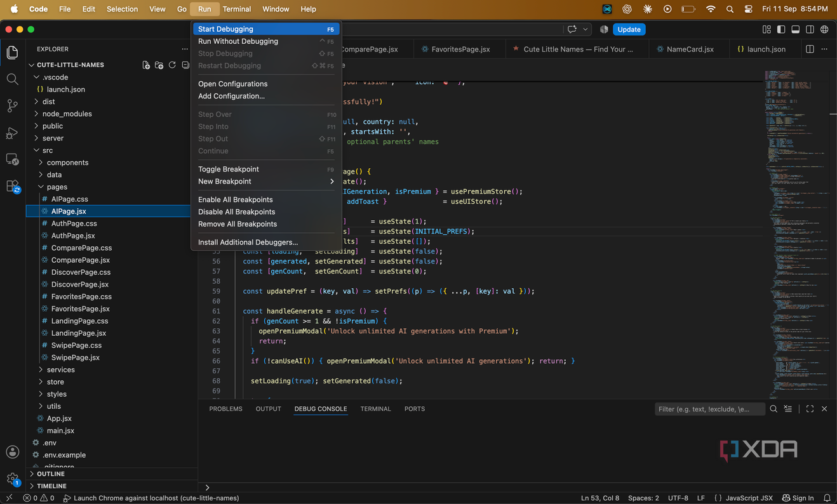Switch to the NameCard.jsx editor tab
The width and height of the screenshot is (837, 504).
(690, 49)
